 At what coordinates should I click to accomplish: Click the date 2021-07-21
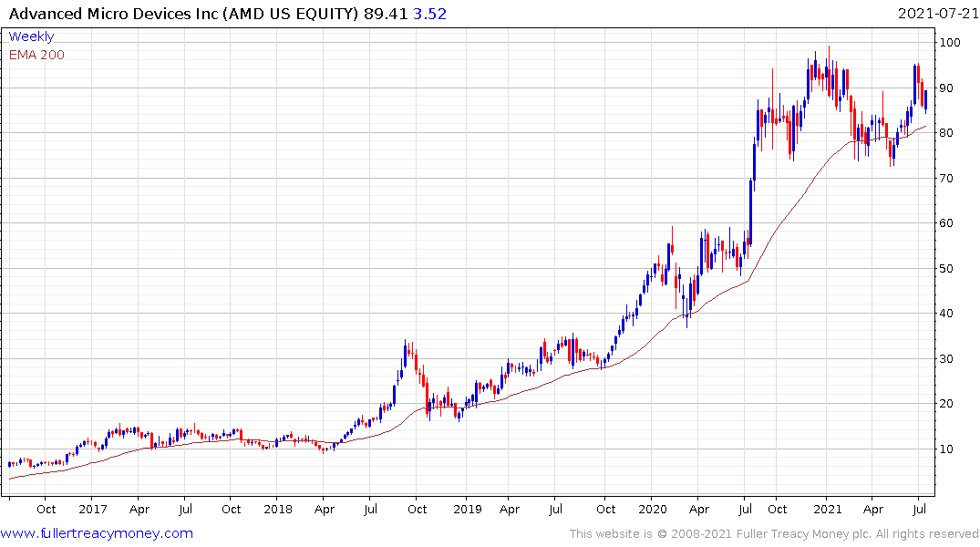pyautogui.click(x=938, y=14)
